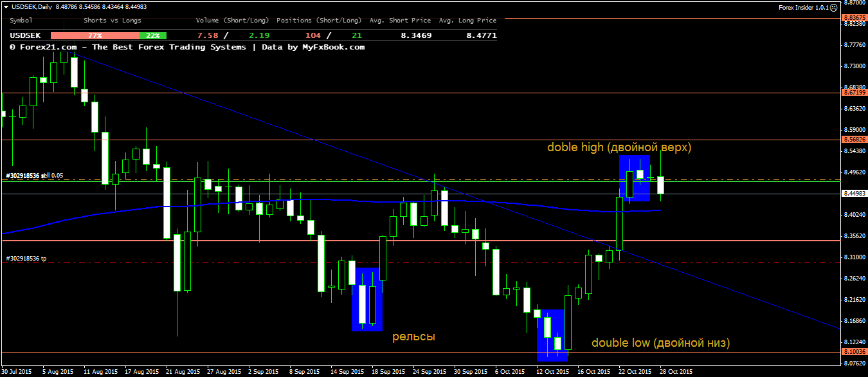Click the 8.31000 price scale label

click(x=854, y=257)
